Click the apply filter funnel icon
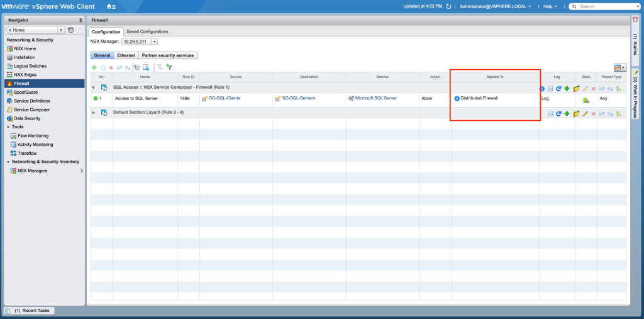Viewport: 644px width, 319px height. [x=169, y=67]
